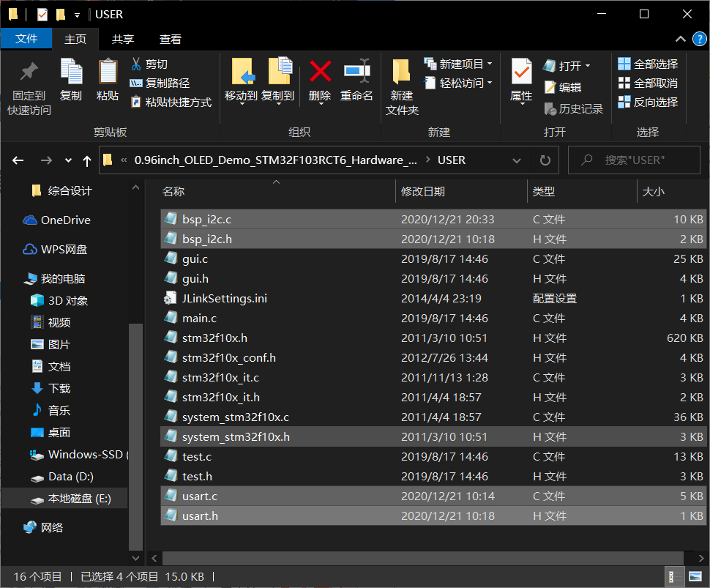Click the Copy icon in the ribbon
The image size is (710, 588).
pos(71,71)
